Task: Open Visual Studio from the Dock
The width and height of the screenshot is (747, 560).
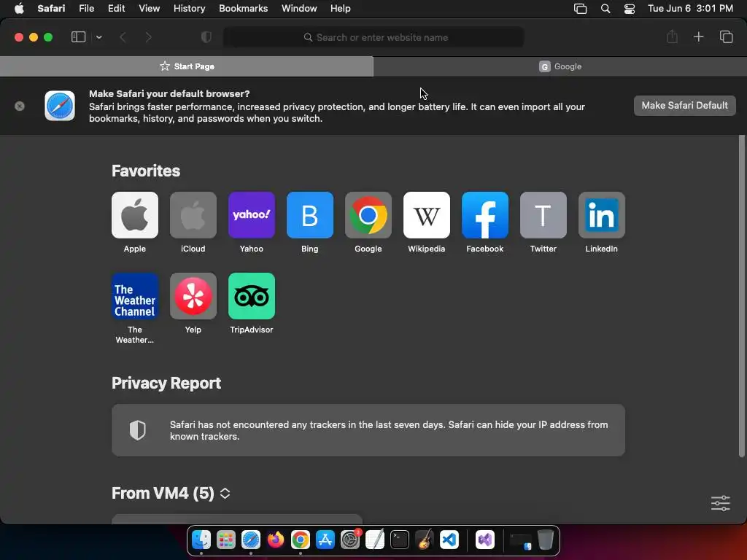Action: [x=485, y=540]
